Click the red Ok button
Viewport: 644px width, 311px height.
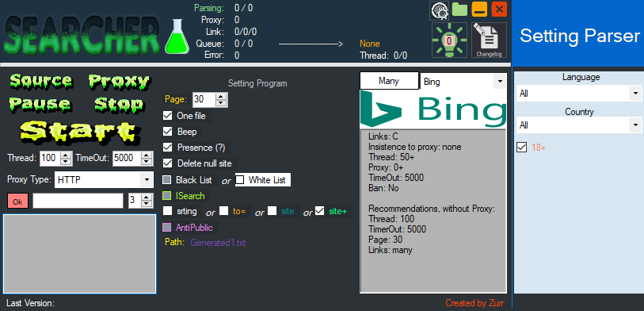click(x=17, y=202)
